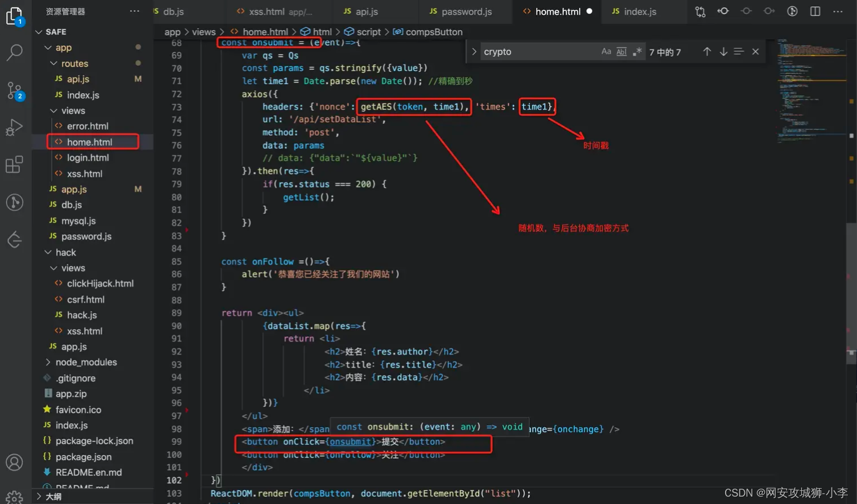
Task: Open editor More Actions ellipsis
Action: (x=838, y=11)
